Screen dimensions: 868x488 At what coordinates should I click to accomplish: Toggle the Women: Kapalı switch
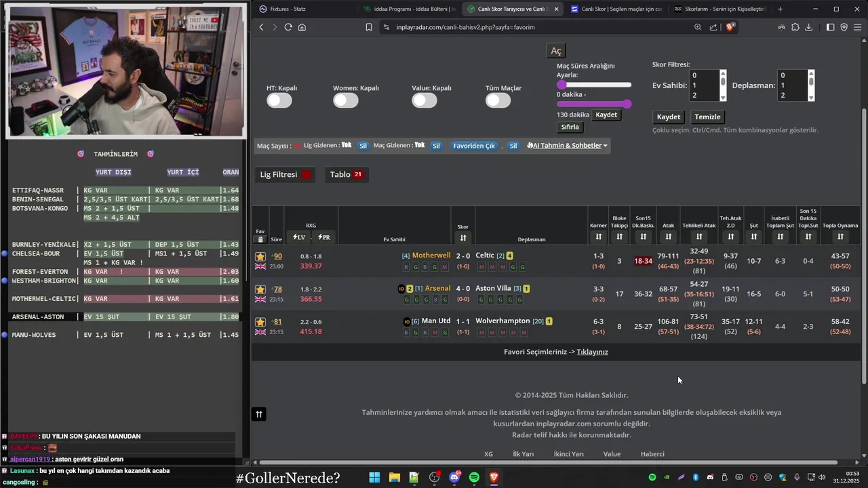(346, 100)
